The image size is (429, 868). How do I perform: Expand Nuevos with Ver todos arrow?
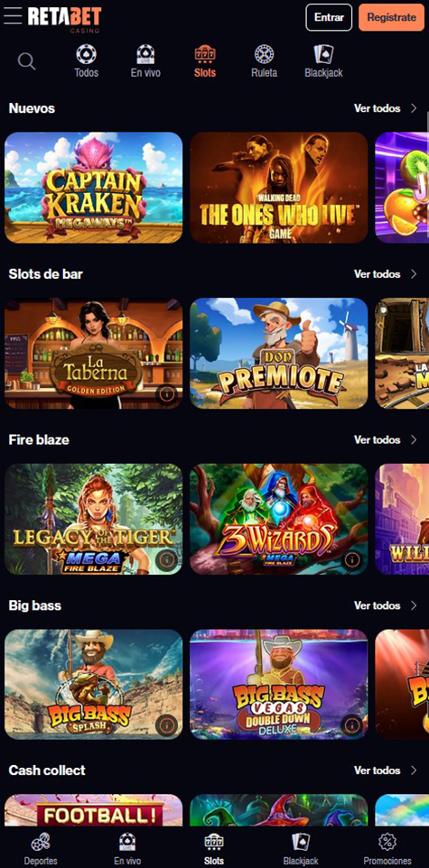point(414,108)
